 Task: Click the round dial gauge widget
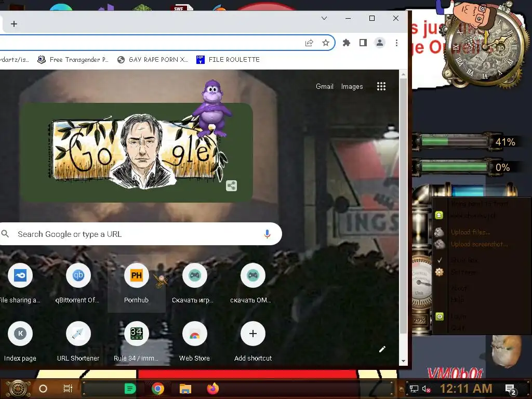tap(421, 282)
